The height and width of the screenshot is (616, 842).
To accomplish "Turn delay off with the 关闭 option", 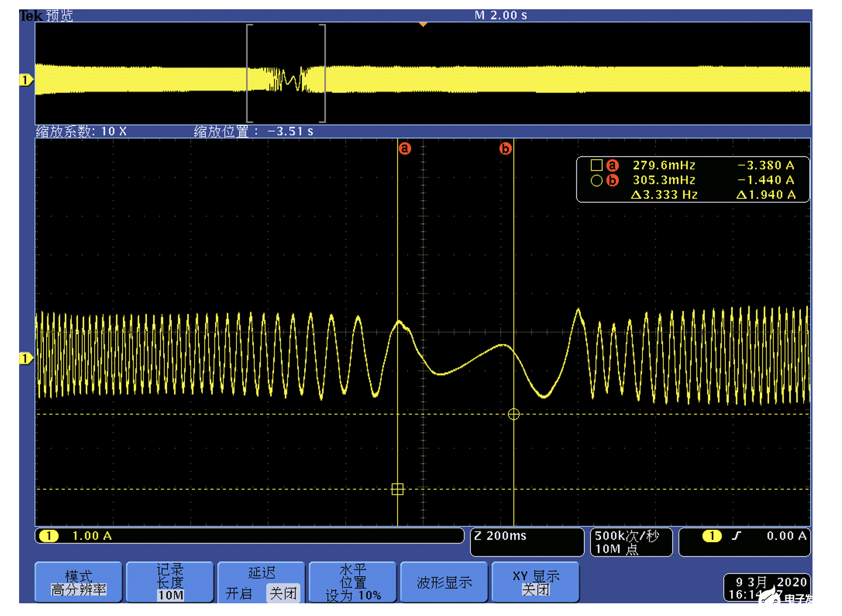I will (283, 593).
